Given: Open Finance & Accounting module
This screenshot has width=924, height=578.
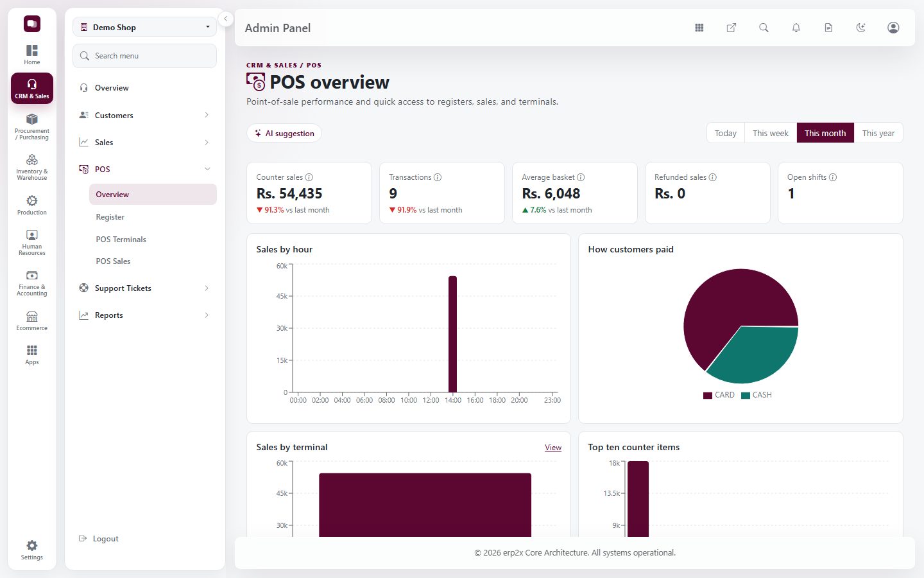Looking at the screenshot, I should click(32, 283).
